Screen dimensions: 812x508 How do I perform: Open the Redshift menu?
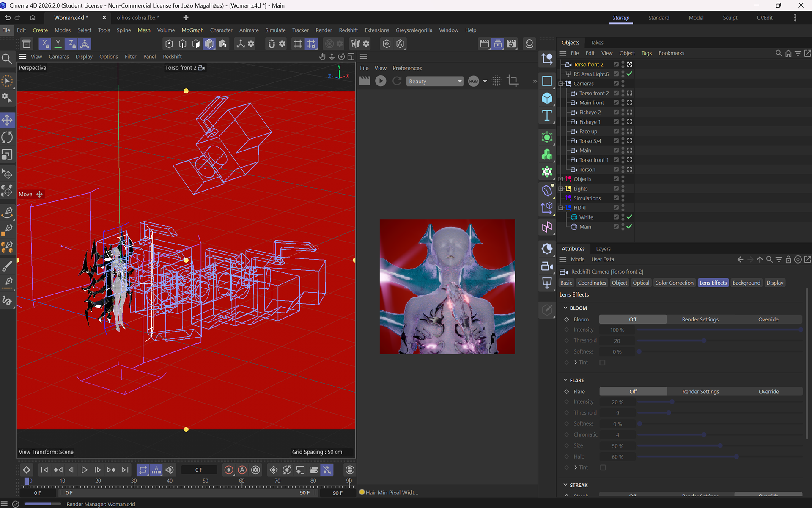348,30
